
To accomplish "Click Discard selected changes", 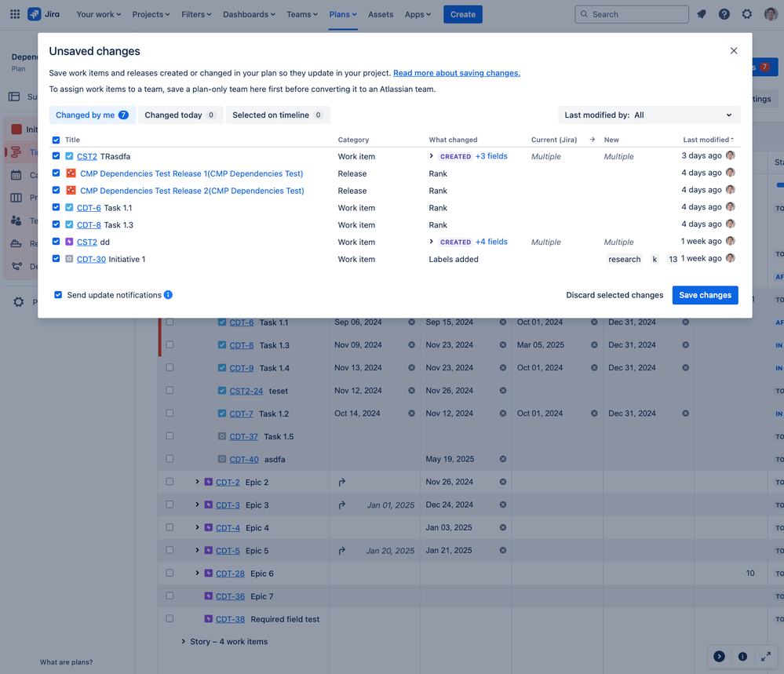I will pos(614,295).
